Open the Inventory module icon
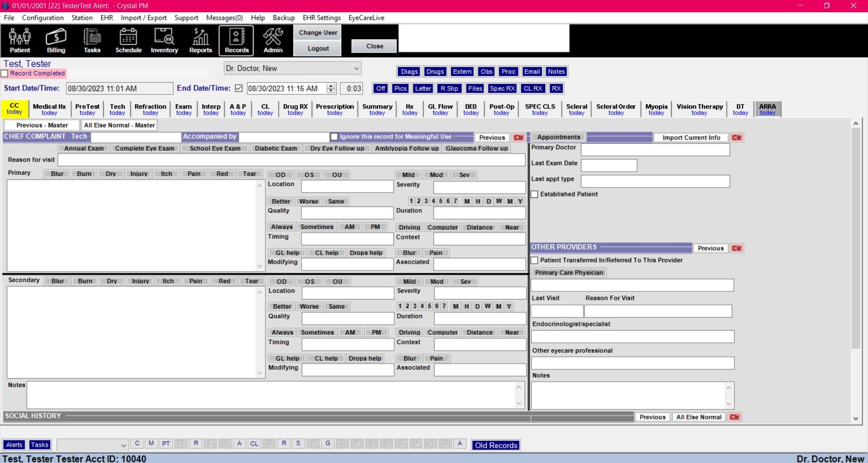868x463 pixels. click(x=164, y=41)
